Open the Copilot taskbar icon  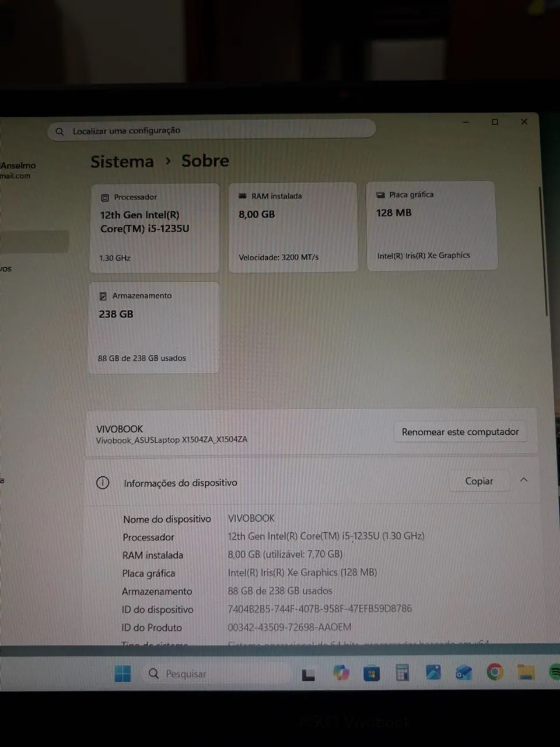point(341,673)
